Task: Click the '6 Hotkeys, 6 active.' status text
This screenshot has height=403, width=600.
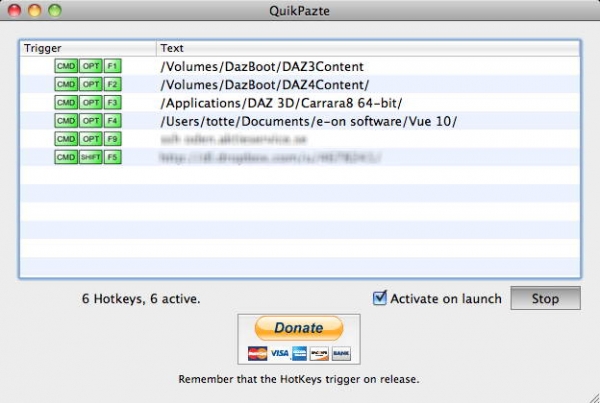Action: (x=141, y=299)
